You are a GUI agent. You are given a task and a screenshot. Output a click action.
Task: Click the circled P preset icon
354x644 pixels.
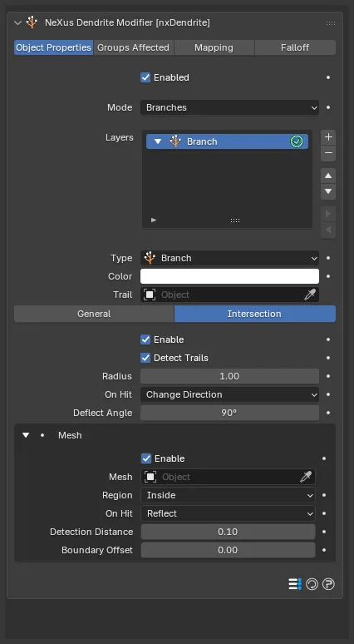(x=328, y=584)
